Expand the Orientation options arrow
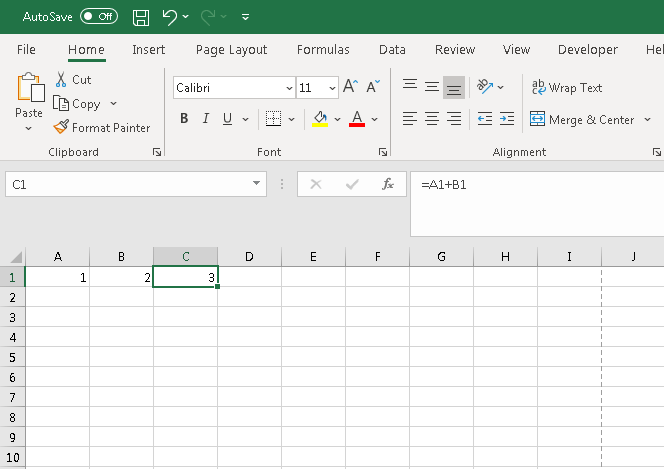The width and height of the screenshot is (664, 469). [501, 87]
